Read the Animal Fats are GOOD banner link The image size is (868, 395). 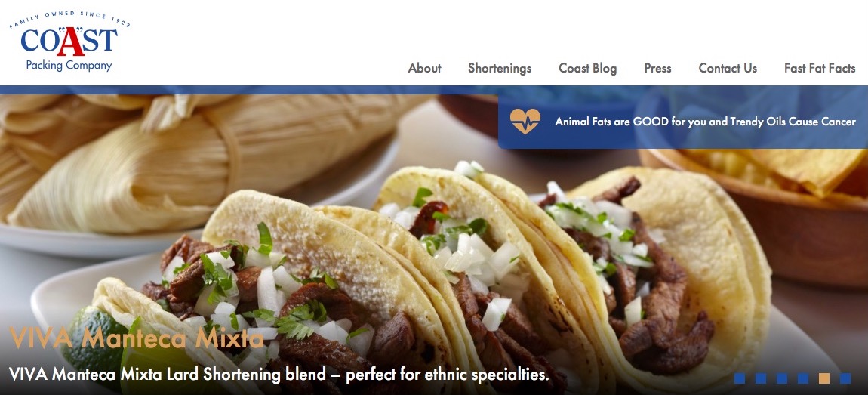point(705,122)
